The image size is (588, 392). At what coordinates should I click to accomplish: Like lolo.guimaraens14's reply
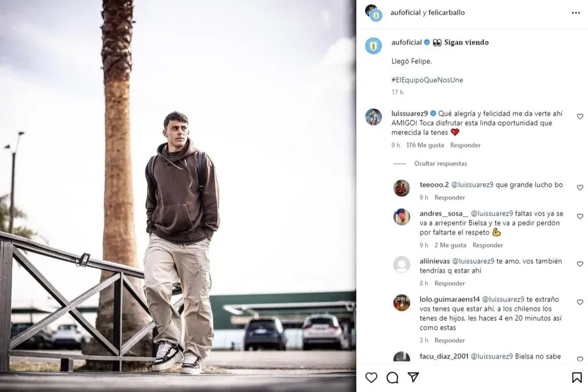579,302
